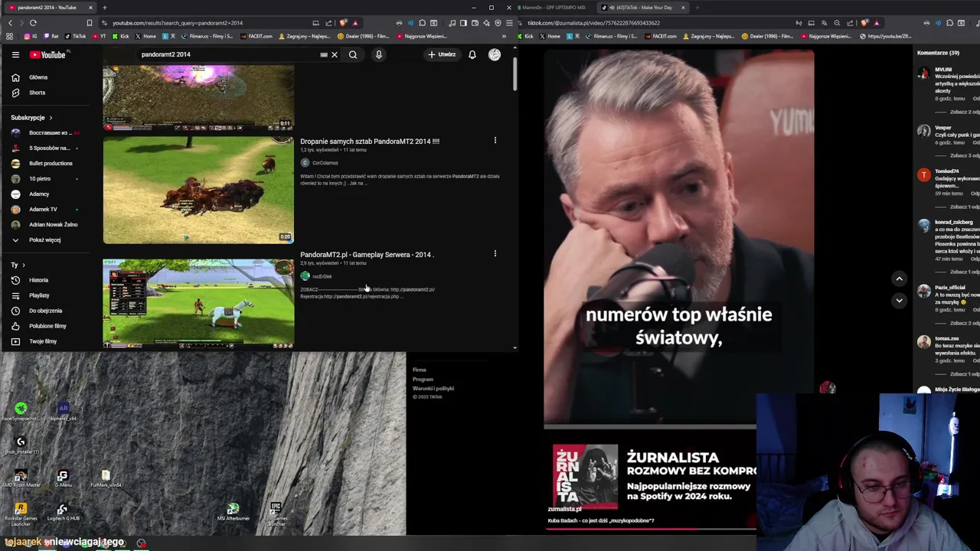
Task: Select the AMD Ryzen Master desktop icon
Action: [x=21, y=479]
